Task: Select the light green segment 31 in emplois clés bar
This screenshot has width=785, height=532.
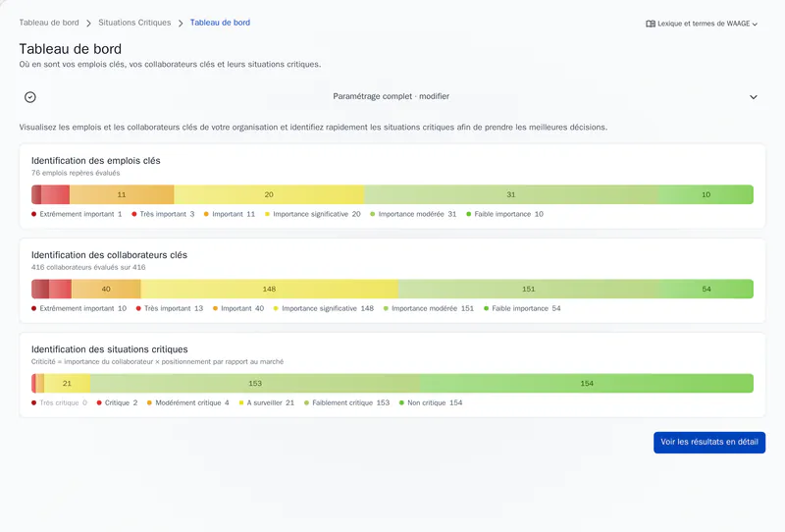Action: (x=510, y=194)
